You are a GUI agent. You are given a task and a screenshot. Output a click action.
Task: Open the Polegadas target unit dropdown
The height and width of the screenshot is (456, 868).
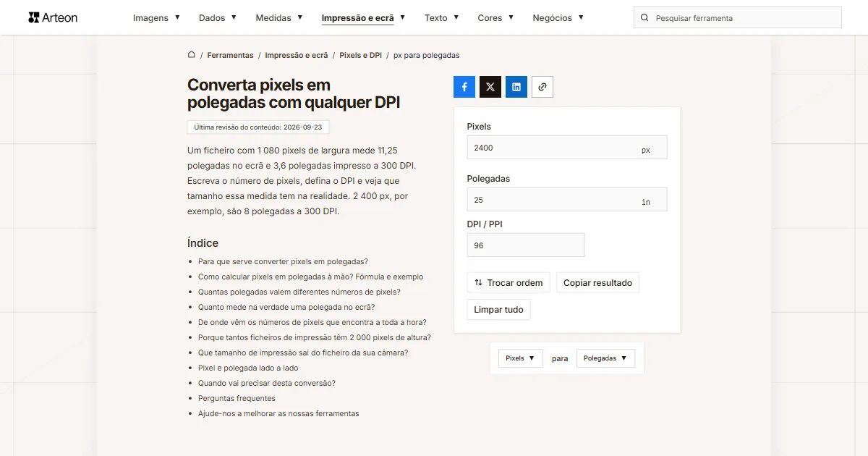(605, 358)
